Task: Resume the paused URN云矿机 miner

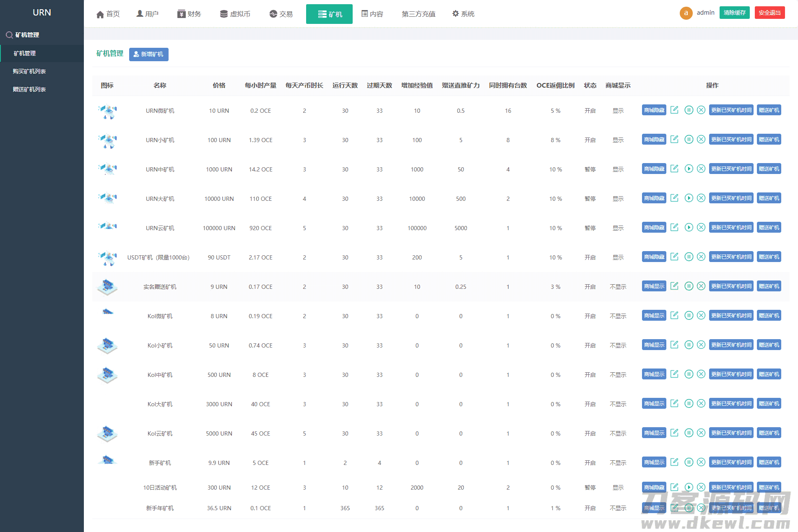Action: 689,228
